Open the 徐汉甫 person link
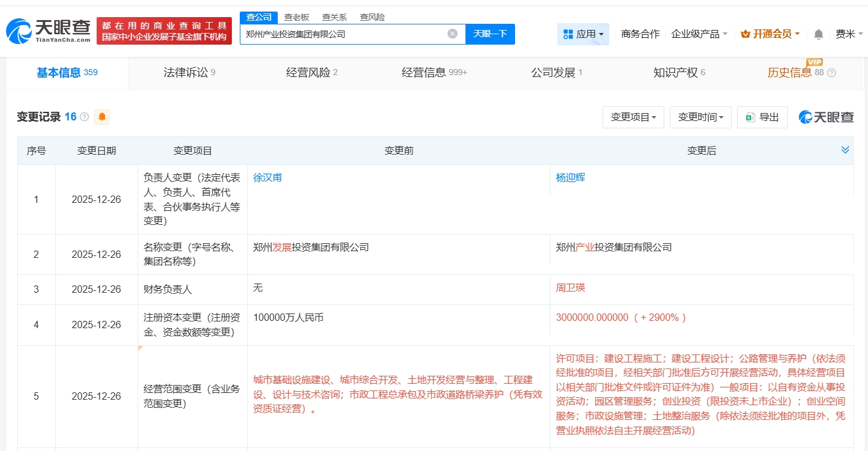Image resolution: width=868 pixels, height=451 pixels. pos(267,178)
